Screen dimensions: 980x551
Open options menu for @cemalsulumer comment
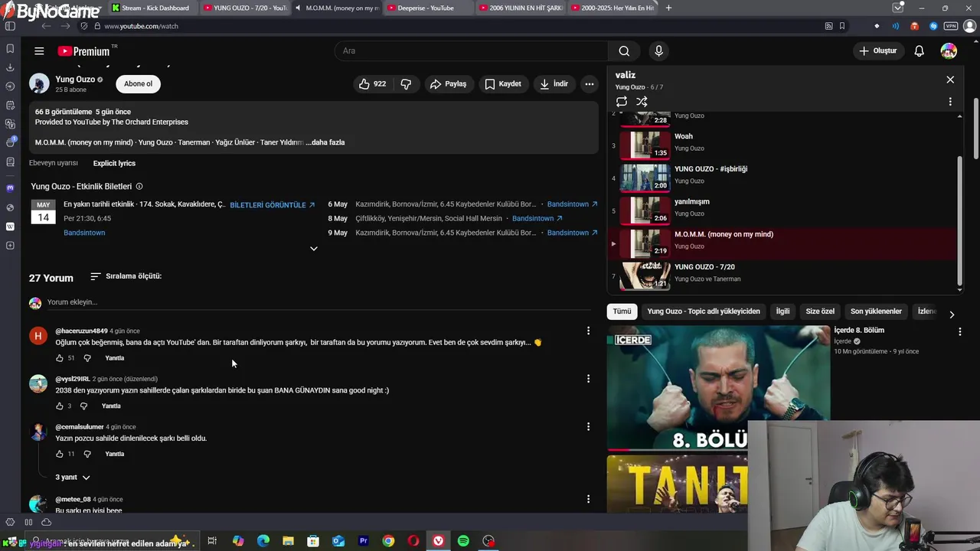(x=588, y=426)
